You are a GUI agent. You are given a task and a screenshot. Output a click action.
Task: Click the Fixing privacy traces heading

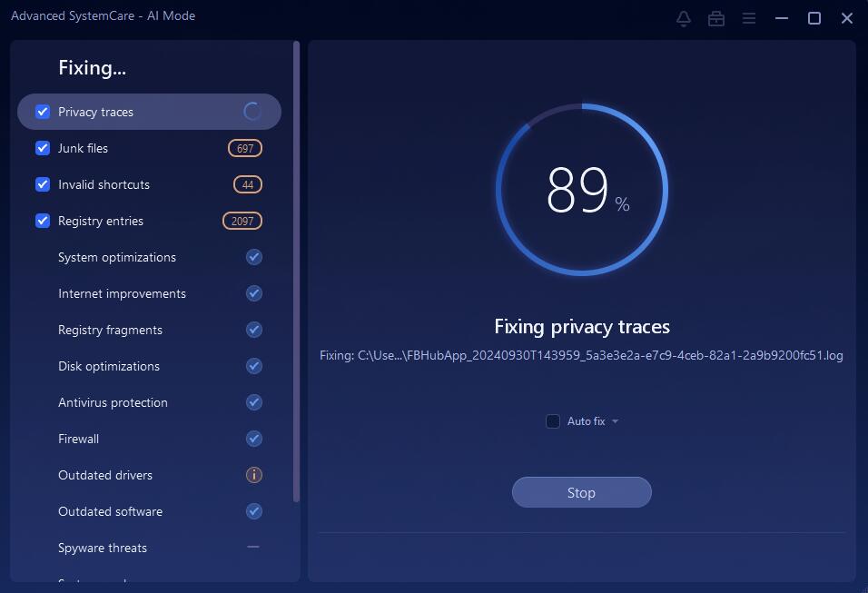pyautogui.click(x=582, y=327)
